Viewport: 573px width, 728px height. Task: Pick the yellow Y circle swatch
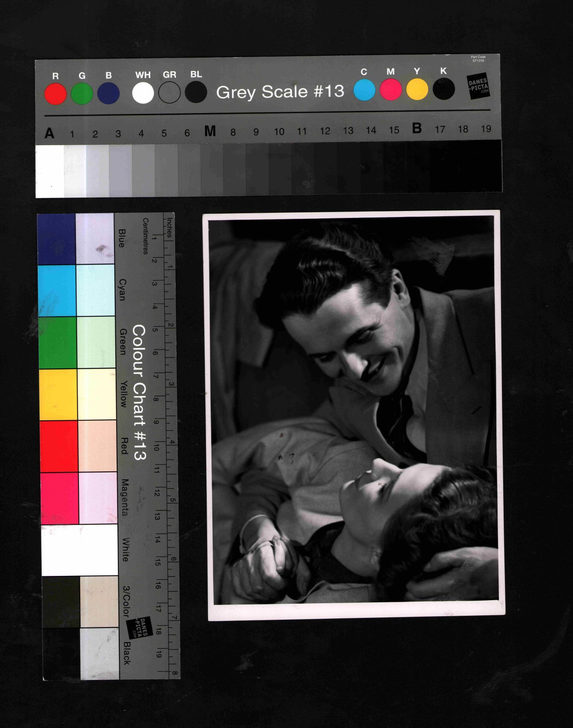417,89
